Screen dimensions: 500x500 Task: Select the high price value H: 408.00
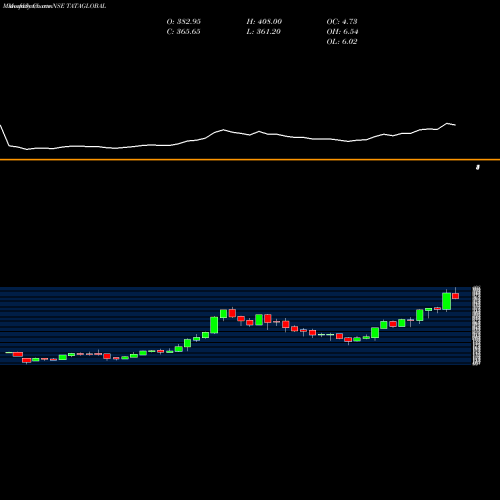click(264, 22)
